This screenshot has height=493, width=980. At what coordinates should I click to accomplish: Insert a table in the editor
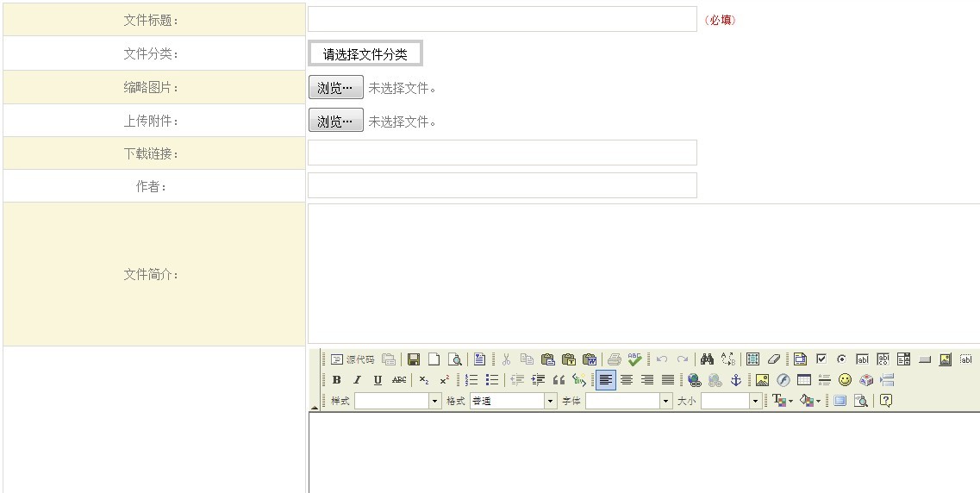click(x=803, y=380)
